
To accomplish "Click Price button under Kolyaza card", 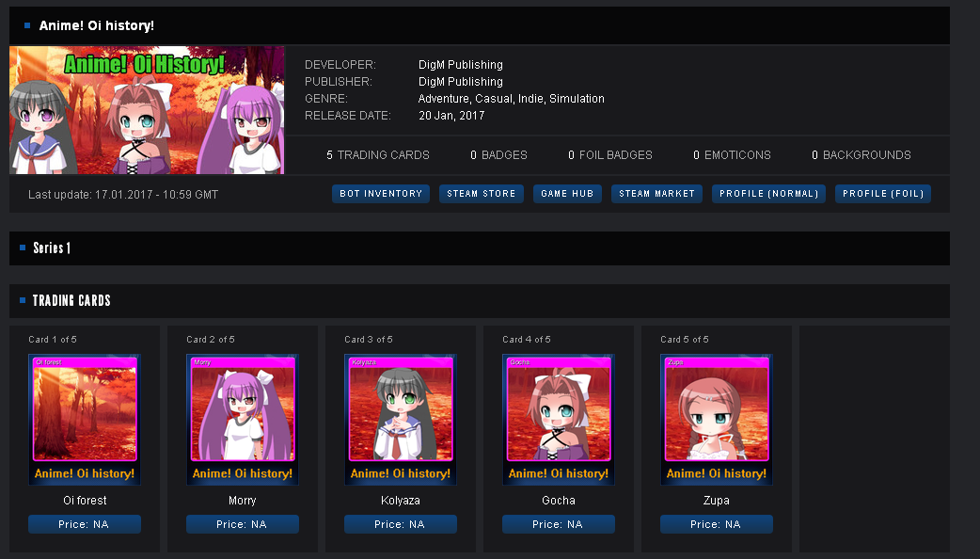I will pyautogui.click(x=401, y=524).
